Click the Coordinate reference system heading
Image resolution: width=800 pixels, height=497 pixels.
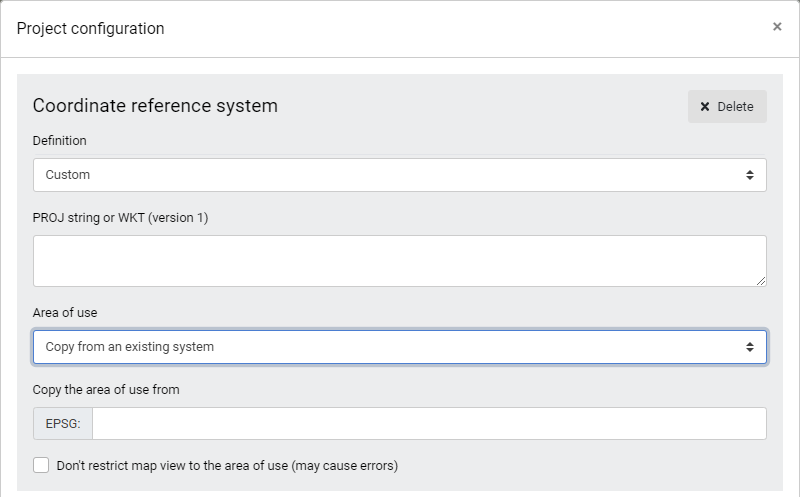(x=155, y=106)
